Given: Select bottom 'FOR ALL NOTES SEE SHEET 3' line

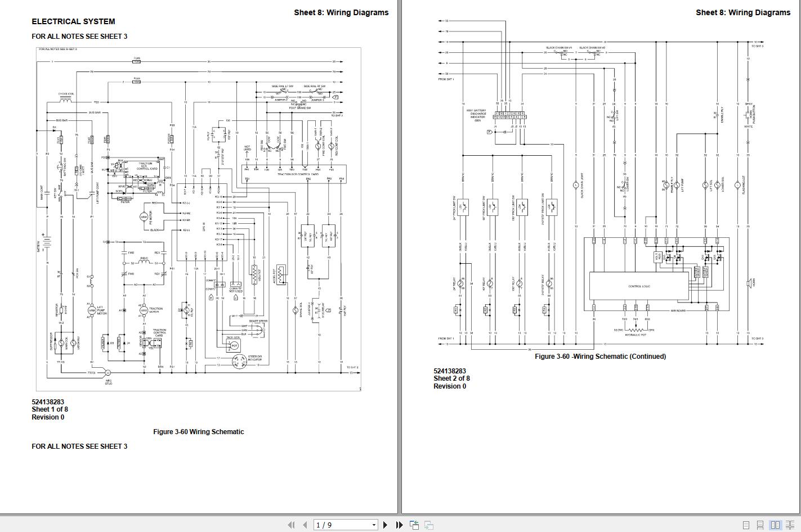Looking at the screenshot, I should [x=79, y=446].
